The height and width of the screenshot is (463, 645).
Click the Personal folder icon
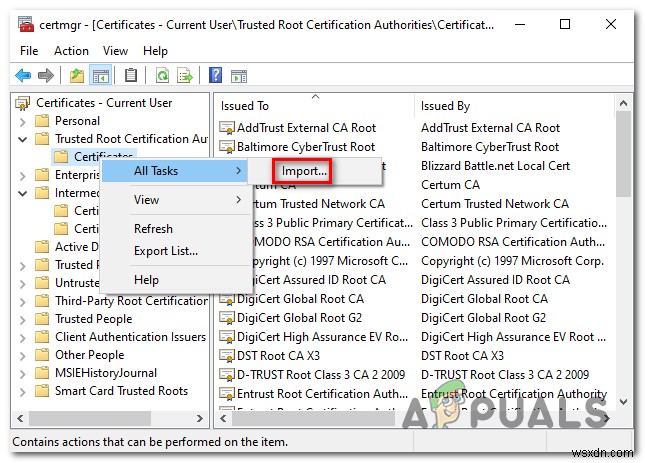42,121
